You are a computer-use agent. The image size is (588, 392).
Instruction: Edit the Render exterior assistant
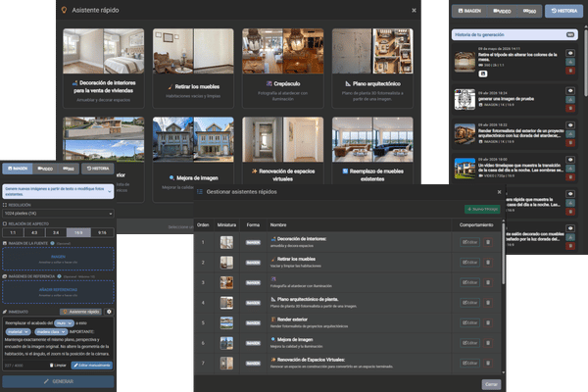[x=469, y=323]
